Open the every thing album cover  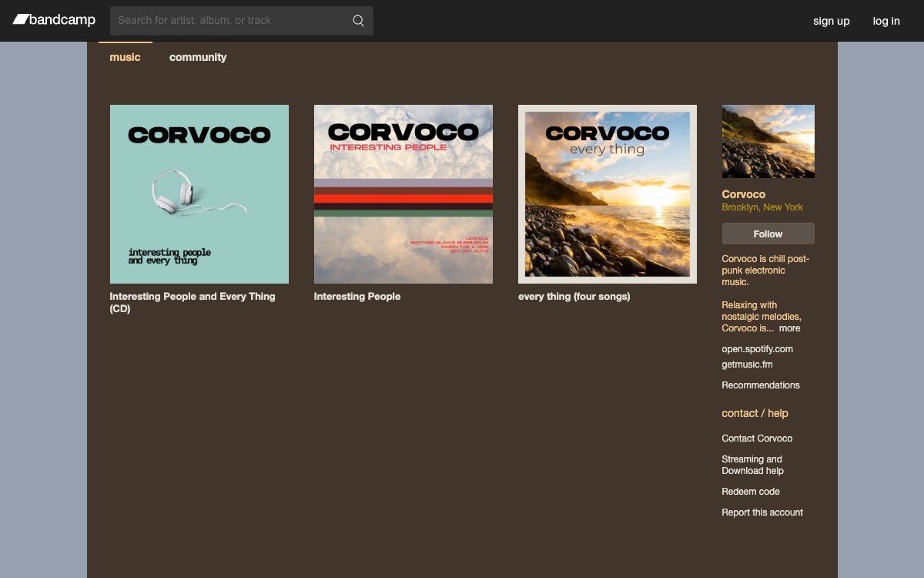(x=608, y=194)
